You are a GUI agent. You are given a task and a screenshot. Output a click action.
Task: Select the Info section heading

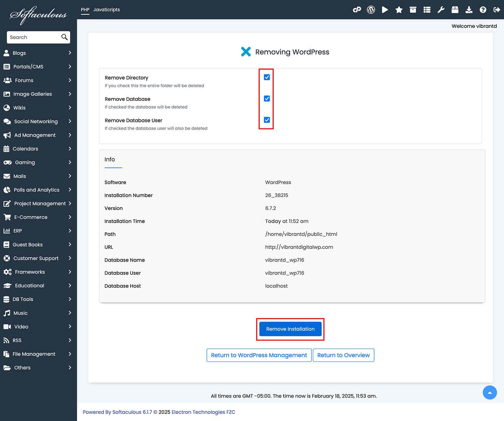pos(110,159)
